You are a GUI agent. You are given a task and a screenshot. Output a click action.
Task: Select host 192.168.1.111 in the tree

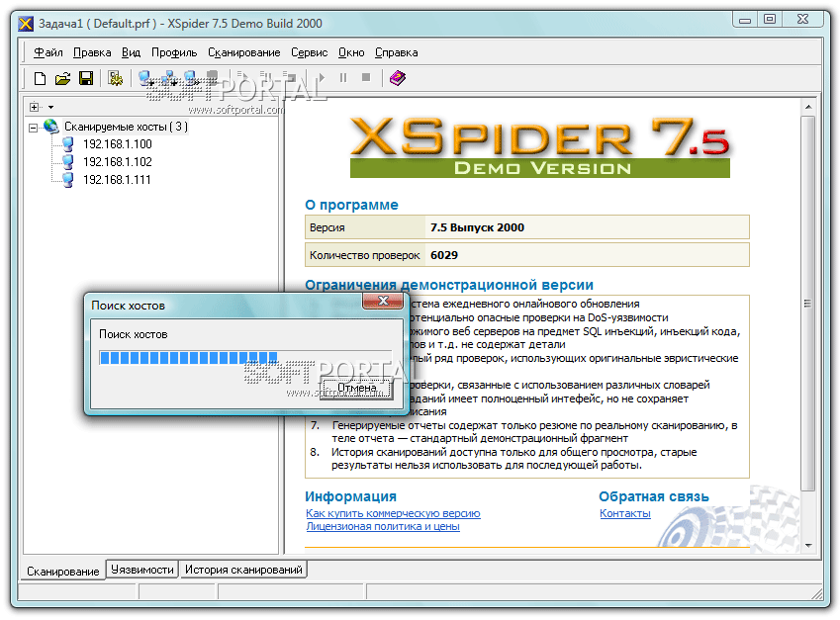117,179
